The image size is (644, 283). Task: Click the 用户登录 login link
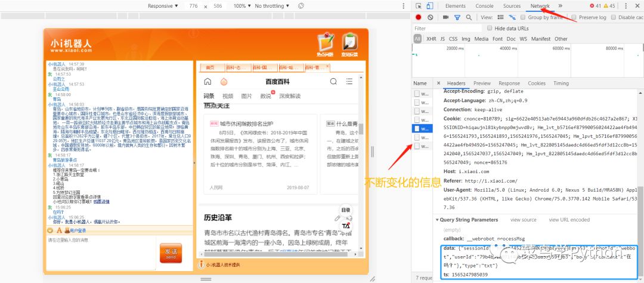[78, 231]
